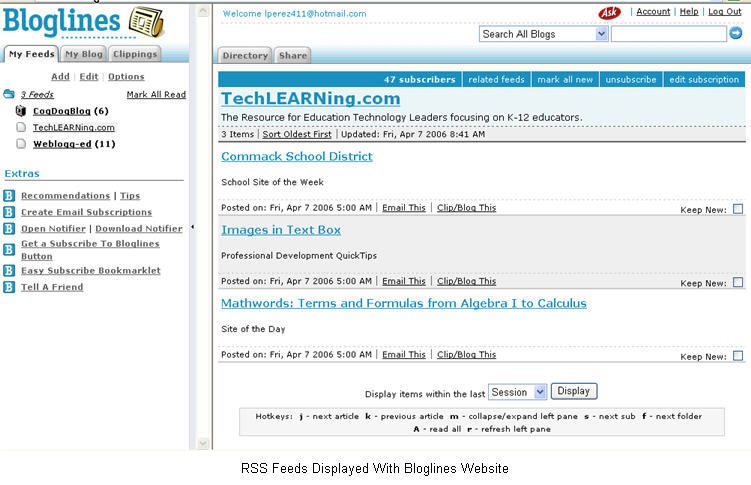Screen dimensions: 751x485
Task: Click the feeds folder icon beside 3 Feeds
Action: point(9,94)
